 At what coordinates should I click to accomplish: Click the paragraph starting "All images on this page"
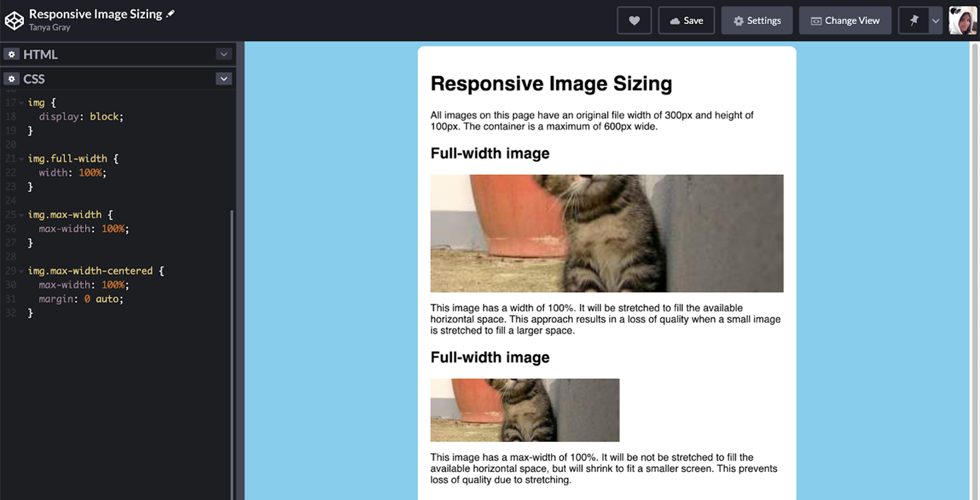[x=592, y=121]
